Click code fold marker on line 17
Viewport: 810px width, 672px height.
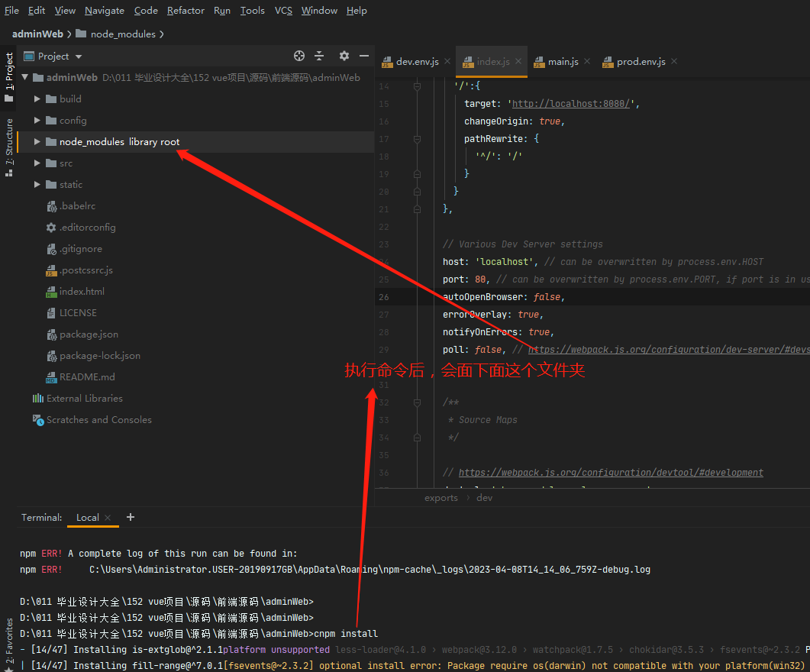[417, 139]
